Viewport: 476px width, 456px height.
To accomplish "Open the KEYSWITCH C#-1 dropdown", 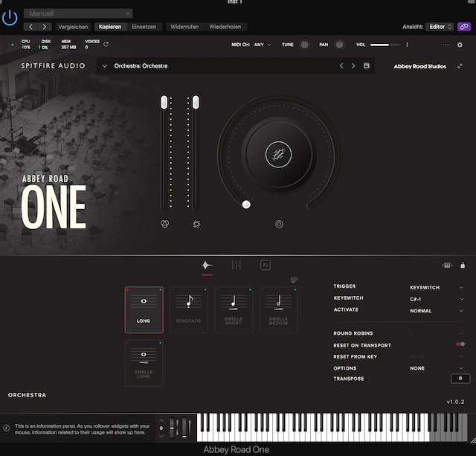I will 437,299.
